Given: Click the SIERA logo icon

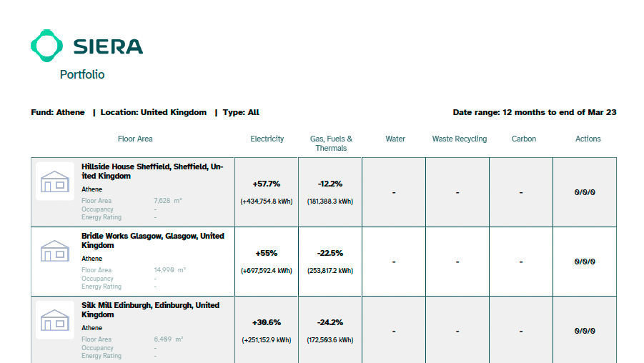Looking at the screenshot, I should pyautogui.click(x=48, y=46).
